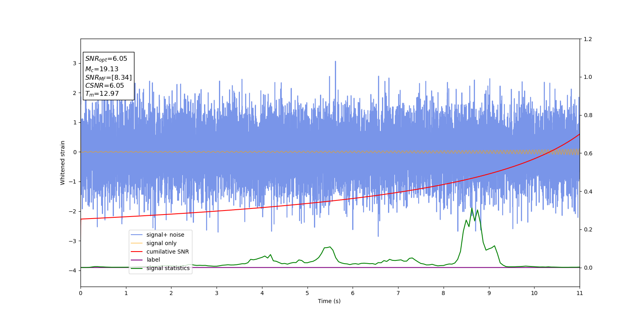
Task: Click the red legend line swatch for cumilative SNR
Action: pyautogui.click(x=137, y=252)
